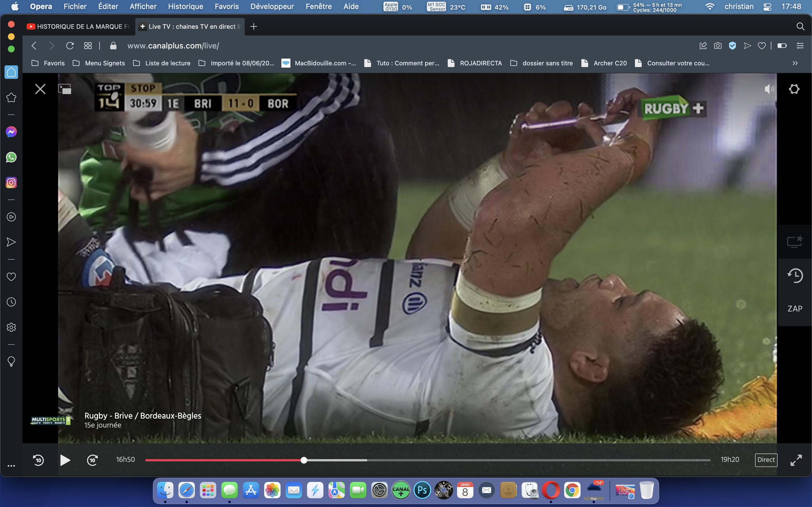Toggle the battery saver icon in the address bar
The image size is (812, 507).
click(782, 46)
